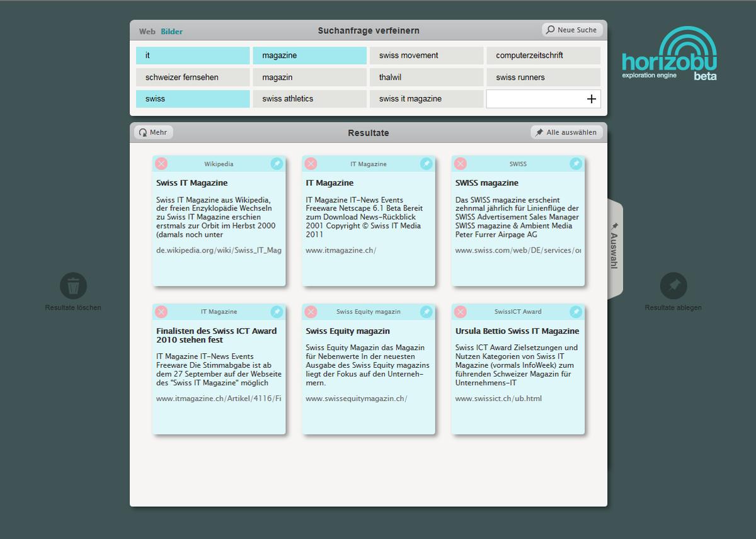Screen dimensions: 756x539
Task: Click the horizobu logo
Action: click(670, 54)
